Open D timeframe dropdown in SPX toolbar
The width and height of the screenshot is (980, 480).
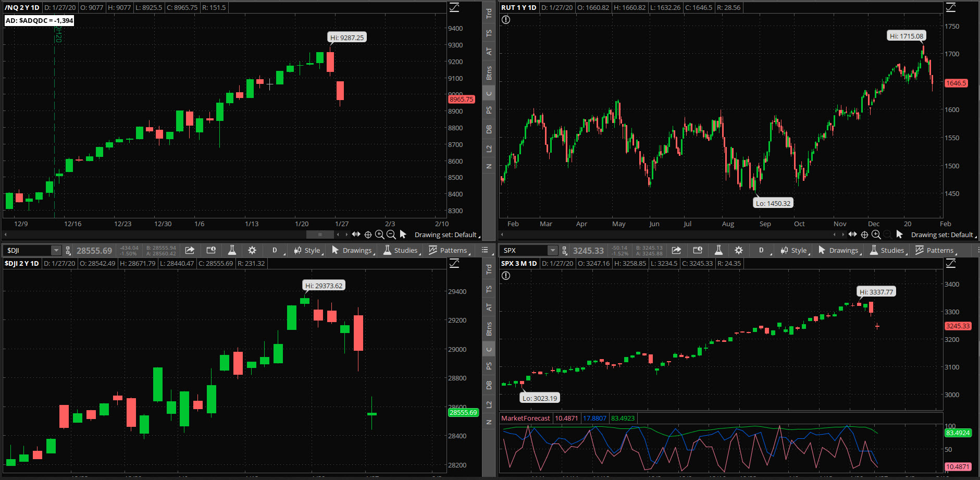pos(763,250)
